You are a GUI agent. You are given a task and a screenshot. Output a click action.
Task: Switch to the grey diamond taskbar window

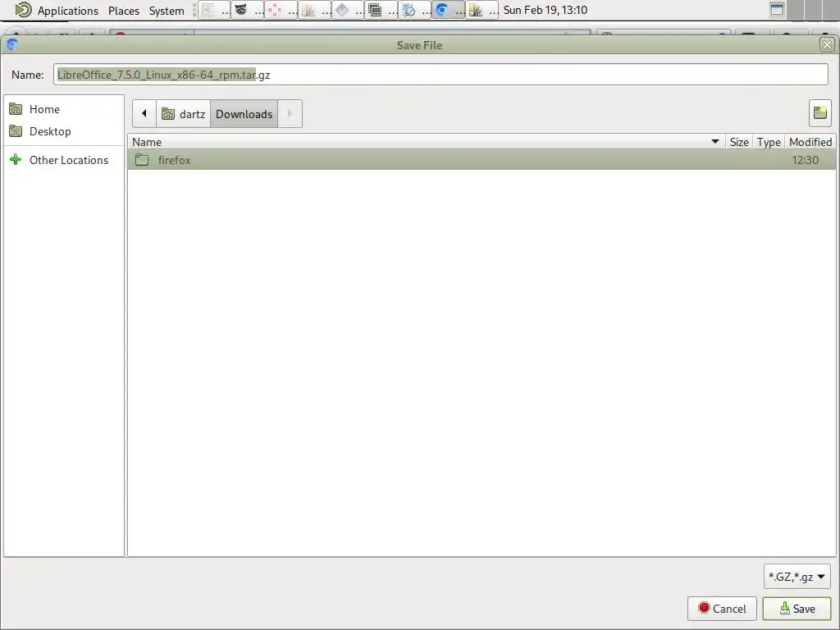pos(348,10)
